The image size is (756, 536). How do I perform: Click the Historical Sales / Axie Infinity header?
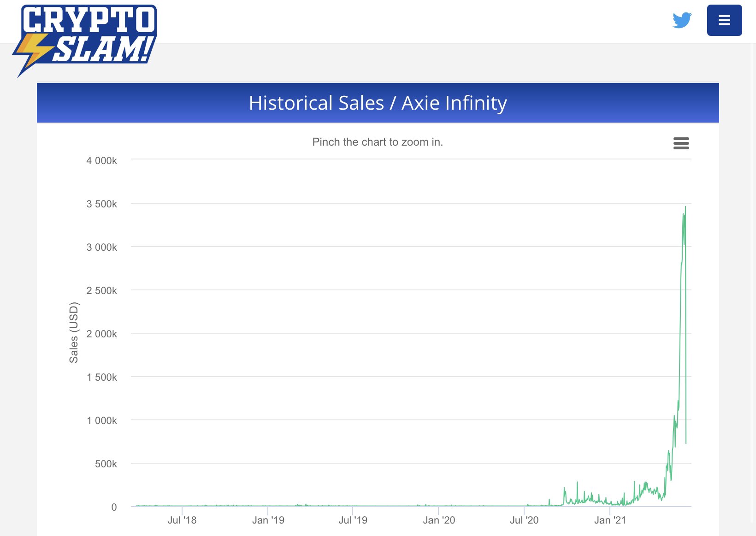[378, 103]
